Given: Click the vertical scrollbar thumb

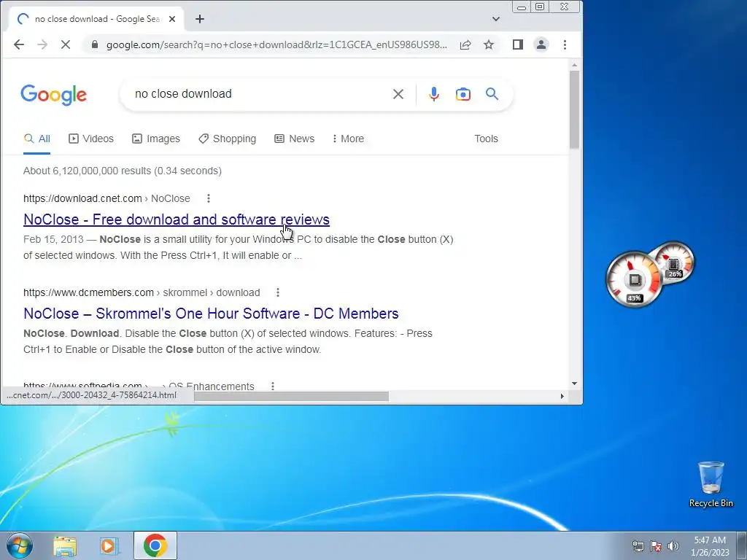Looking at the screenshot, I should click(x=574, y=109).
